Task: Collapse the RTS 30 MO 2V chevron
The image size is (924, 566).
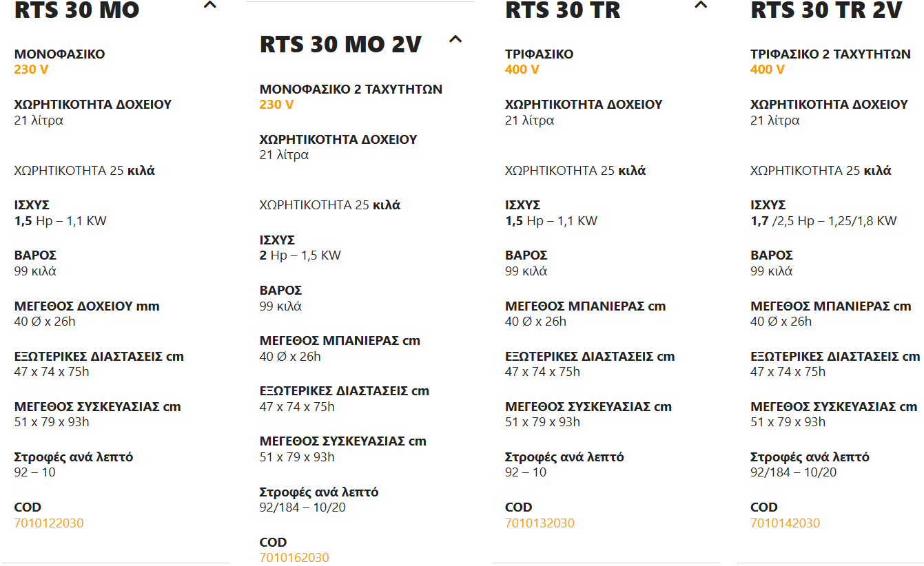Action: click(455, 39)
